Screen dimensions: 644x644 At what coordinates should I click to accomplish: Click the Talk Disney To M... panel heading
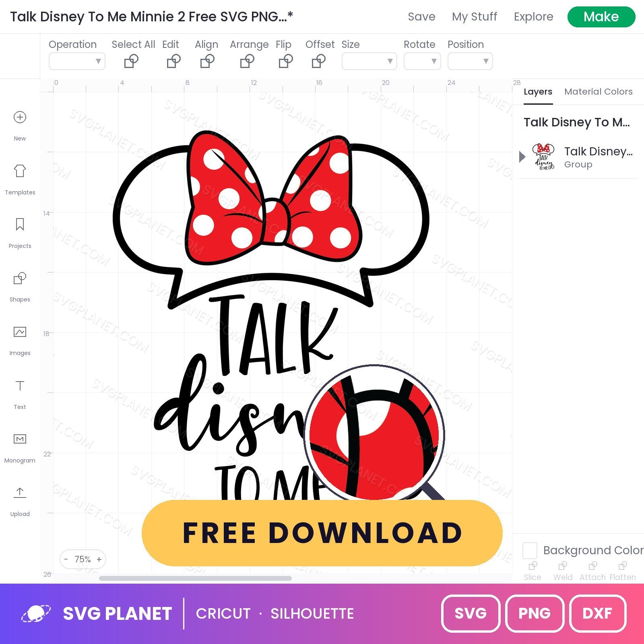[577, 122]
